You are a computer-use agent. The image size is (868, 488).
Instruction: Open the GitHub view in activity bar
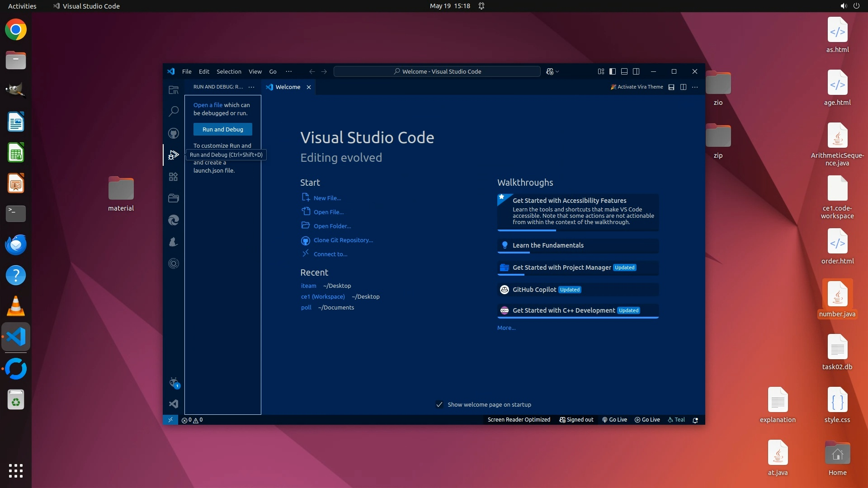point(174,133)
